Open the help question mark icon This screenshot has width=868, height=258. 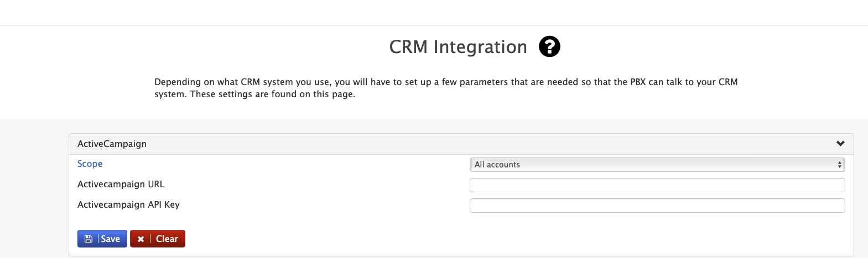click(549, 46)
